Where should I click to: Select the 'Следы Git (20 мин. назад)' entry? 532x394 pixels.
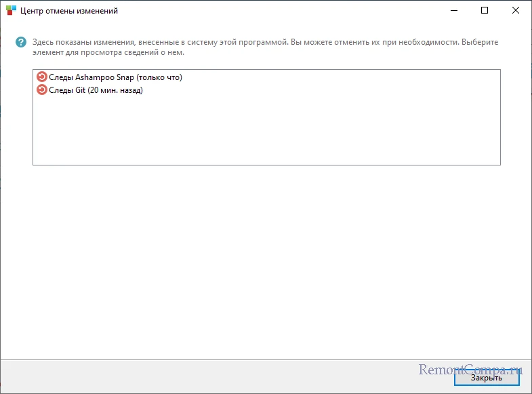click(90, 90)
